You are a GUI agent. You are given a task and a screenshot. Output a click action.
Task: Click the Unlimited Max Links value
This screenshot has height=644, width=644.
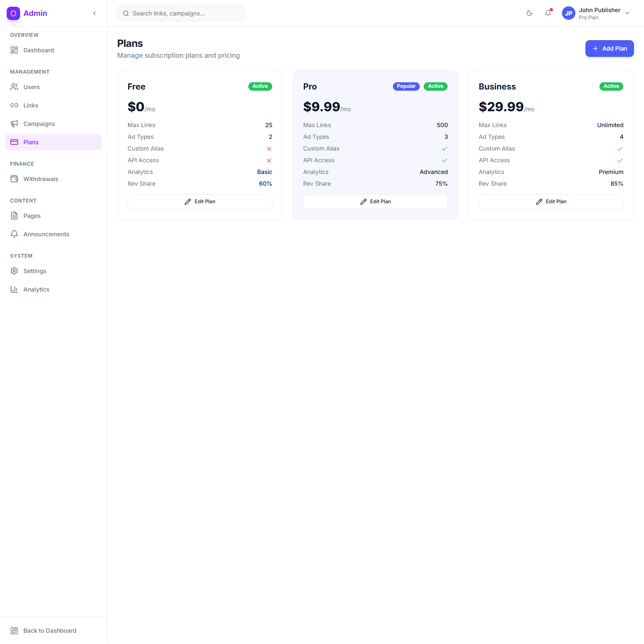click(x=610, y=125)
